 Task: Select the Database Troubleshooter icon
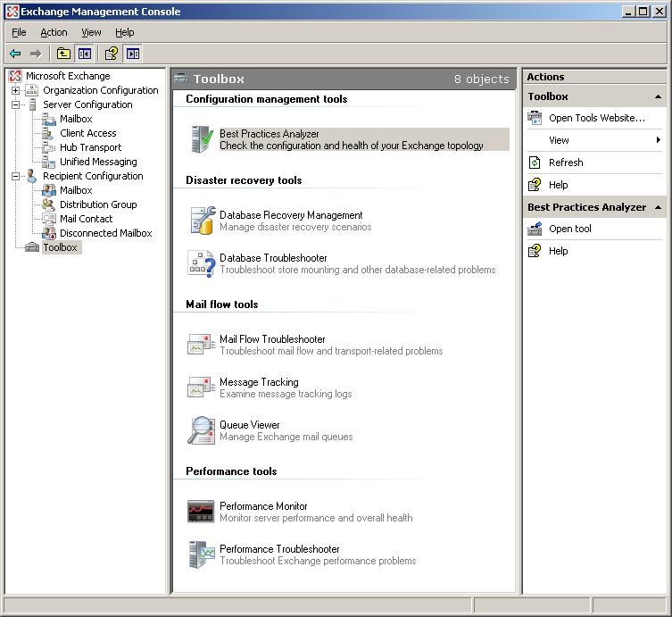pyautogui.click(x=201, y=263)
